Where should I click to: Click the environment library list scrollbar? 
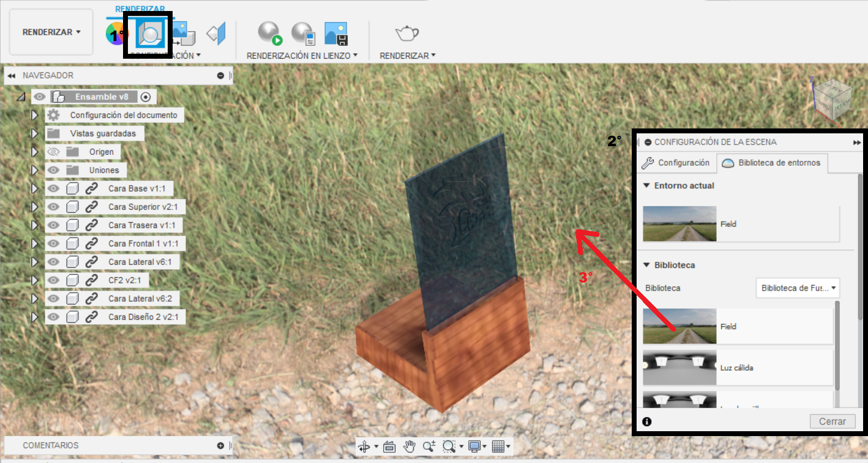click(837, 346)
